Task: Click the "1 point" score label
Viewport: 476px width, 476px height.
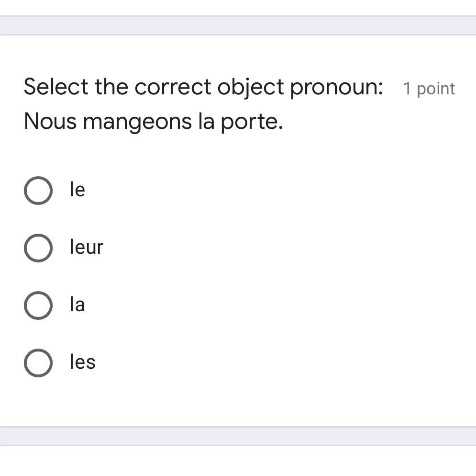Action: pyautogui.click(x=429, y=89)
